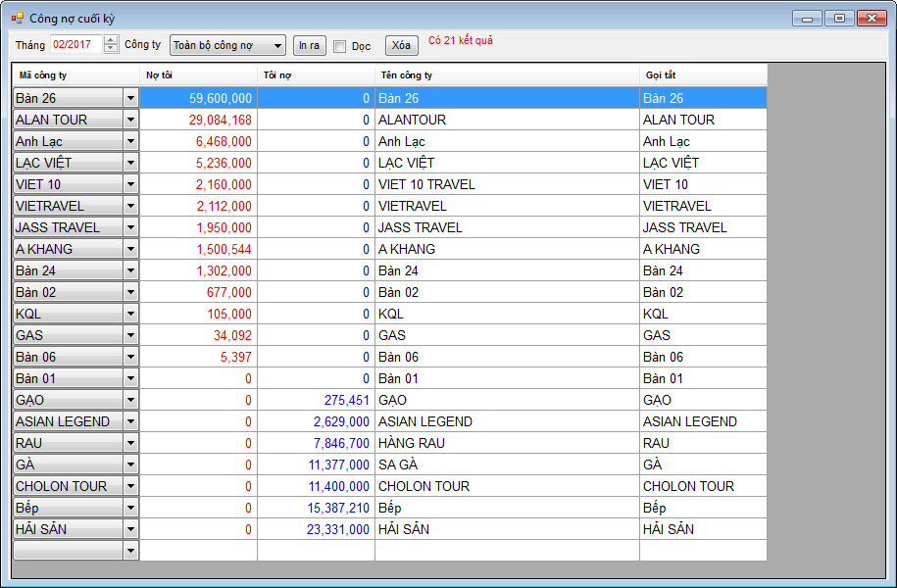Sort by Nợ tôi column header
Screen dimensions: 897x588
point(198,75)
